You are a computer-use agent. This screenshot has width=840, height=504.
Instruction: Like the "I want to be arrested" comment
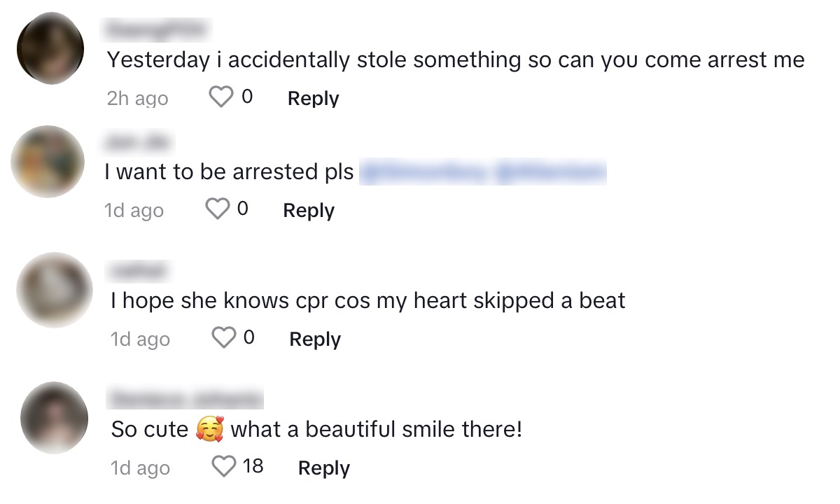click(217, 209)
